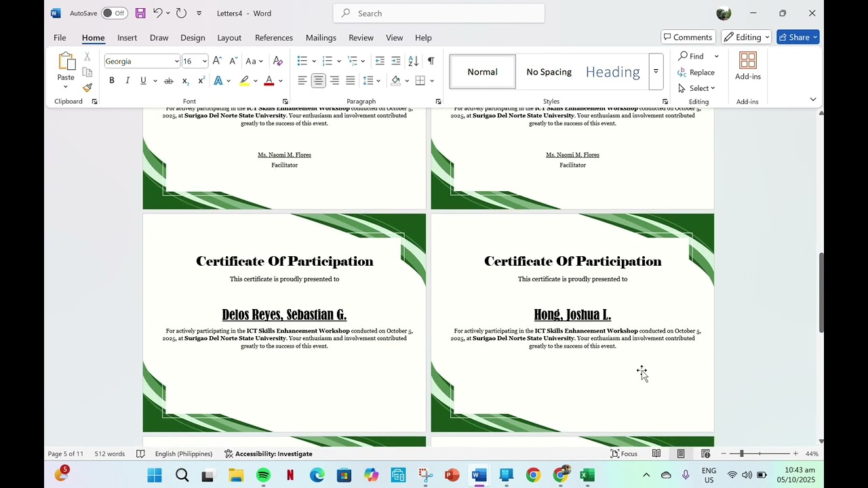Open the Find search tool
Image resolution: width=868 pixels, height=488 pixels.
[x=691, y=56]
